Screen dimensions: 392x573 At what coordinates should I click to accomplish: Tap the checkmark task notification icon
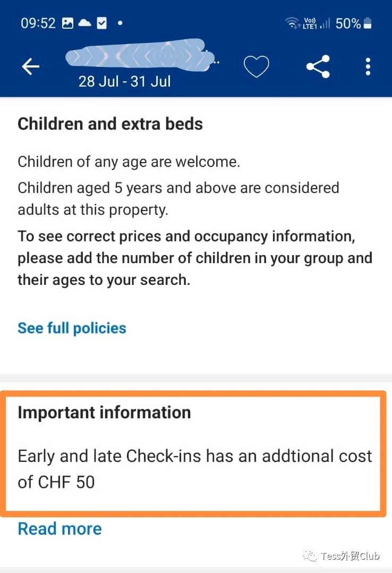pyautogui.click(x=102, y=23)
